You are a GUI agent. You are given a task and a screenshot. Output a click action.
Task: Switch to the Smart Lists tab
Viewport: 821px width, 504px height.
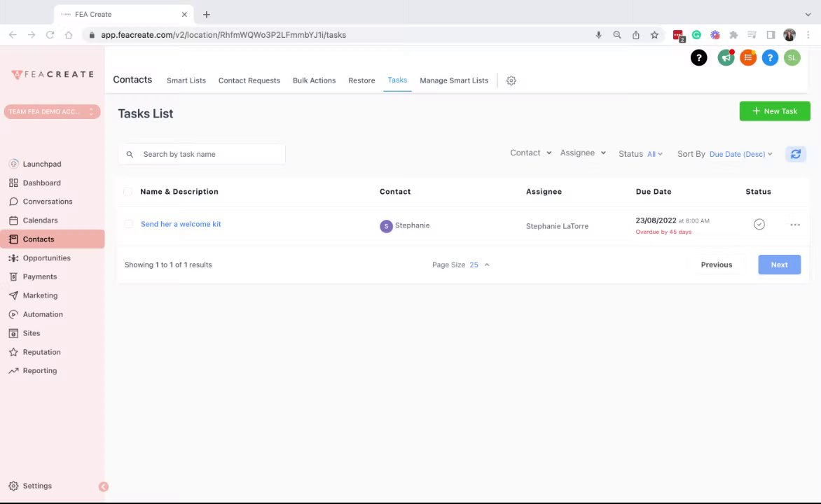[x=186, y=80]
